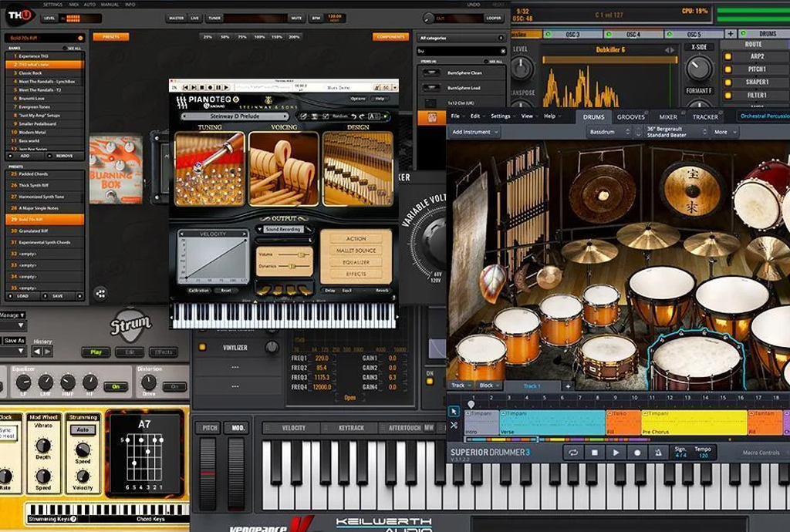
Task: Click the history back arrow in Strum
Action: point(36,352)
